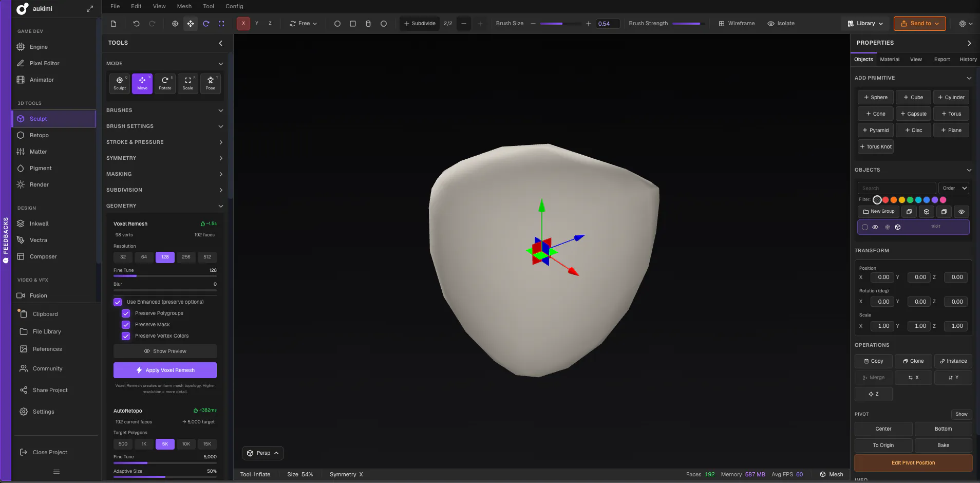Image resolution: width=980 pixels, height=483 pixels.
Task: Uncheck Preserve Mask
Action: click(126, 325)
